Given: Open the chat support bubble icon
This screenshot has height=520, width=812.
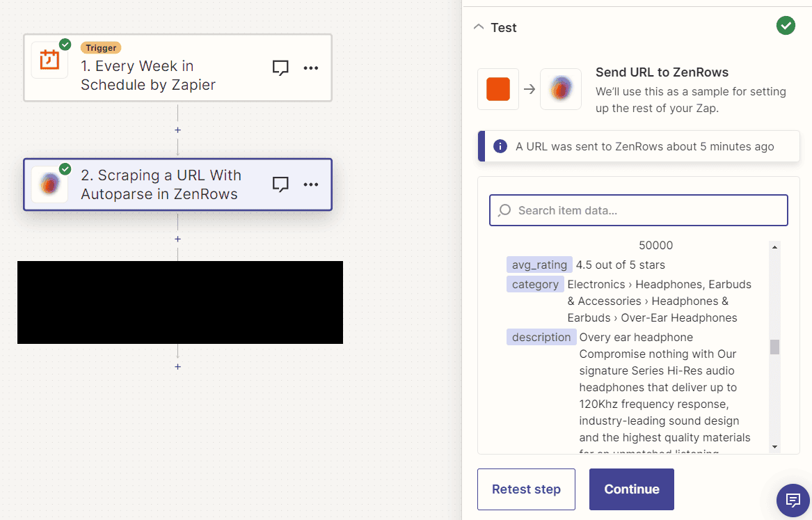Looking at the screenshot, I should [x=793, y=501].
